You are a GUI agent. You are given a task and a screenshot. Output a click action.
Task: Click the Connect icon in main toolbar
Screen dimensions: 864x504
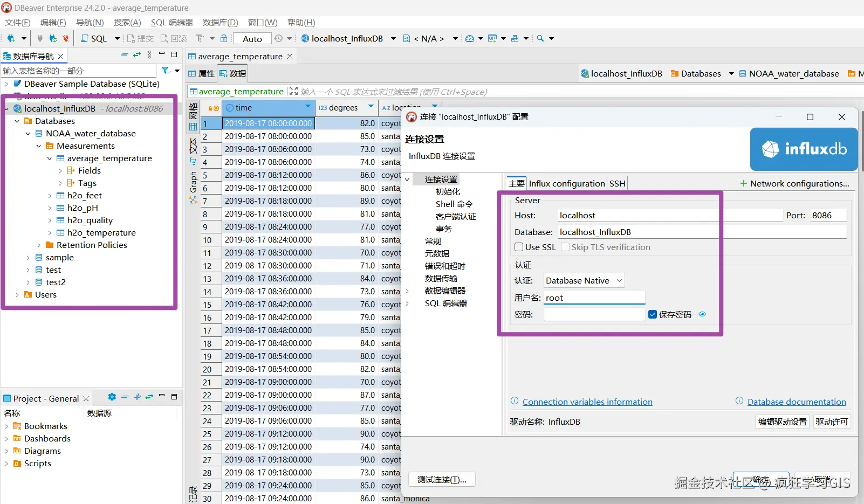click(39, 38)
